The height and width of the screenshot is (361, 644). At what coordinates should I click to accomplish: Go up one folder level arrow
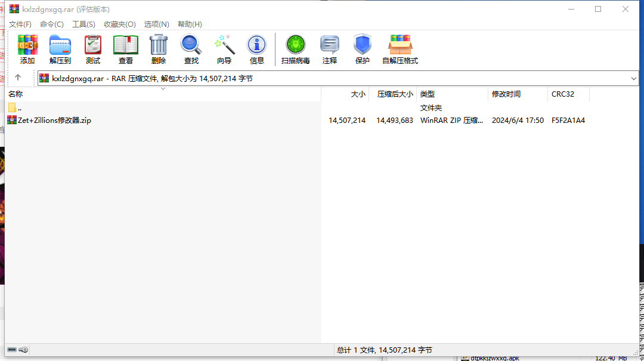tap(18, 78)
